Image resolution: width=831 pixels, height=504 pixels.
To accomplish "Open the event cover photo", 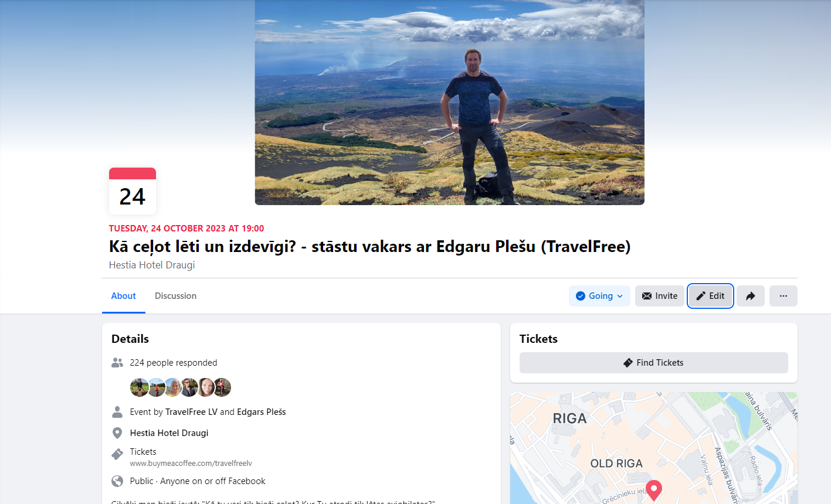I will (450, 103).
